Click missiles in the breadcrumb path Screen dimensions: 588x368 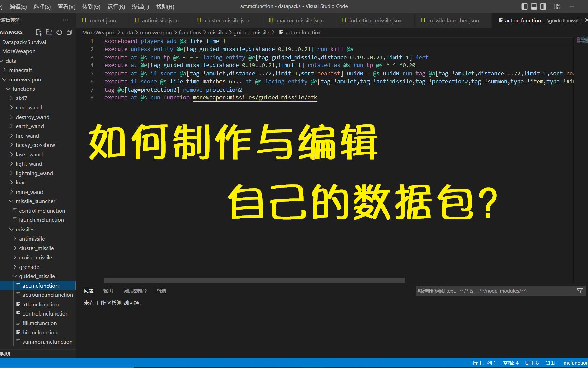click(217, 32)
